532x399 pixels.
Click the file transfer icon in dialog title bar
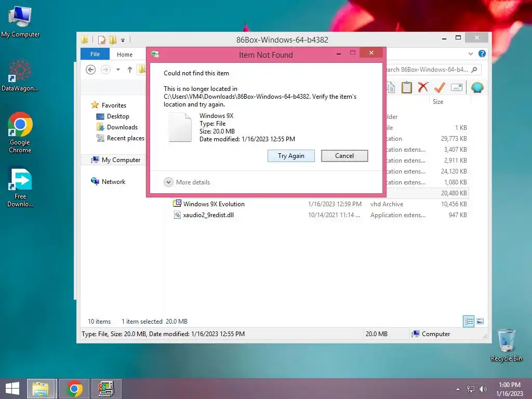tap(155, 54)
